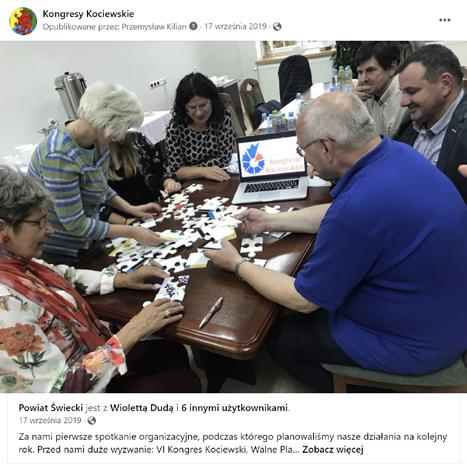Open the Wiolettą Dudą tagged profile
Screen dimensions: 467x464
tap(142, 408)
